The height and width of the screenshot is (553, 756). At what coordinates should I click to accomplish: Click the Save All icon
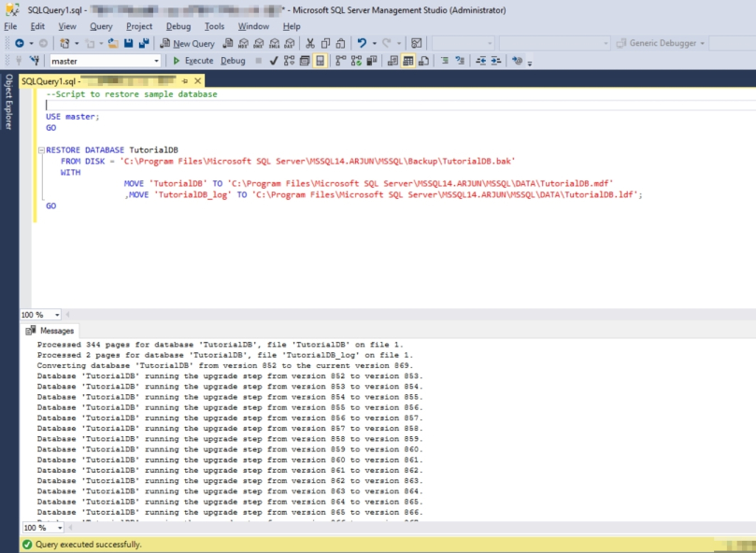(x=144, y=43)
